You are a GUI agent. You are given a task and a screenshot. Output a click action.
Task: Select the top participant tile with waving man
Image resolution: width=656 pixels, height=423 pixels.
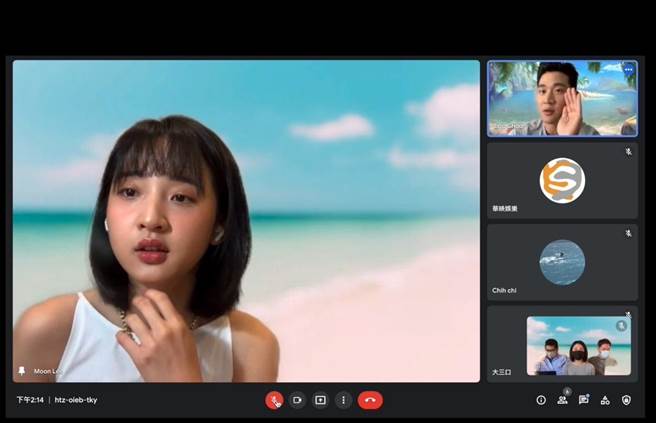point(562,98)
